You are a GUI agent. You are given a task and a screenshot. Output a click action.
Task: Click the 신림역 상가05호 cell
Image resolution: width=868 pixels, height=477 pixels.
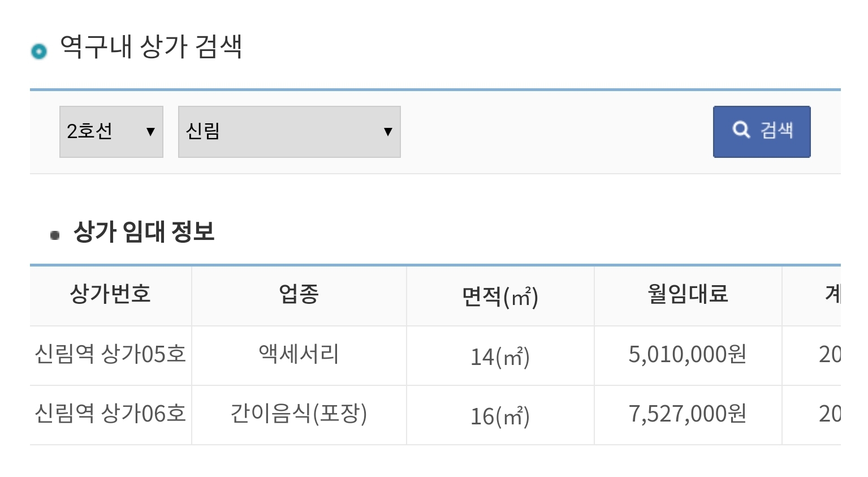pos(111,355)
